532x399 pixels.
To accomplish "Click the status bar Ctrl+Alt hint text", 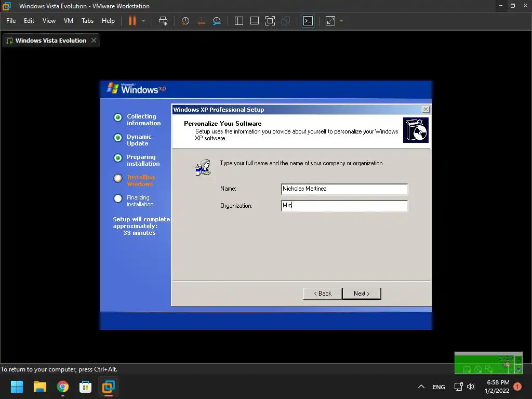I will pyautogui.click(x=59, y=369).
